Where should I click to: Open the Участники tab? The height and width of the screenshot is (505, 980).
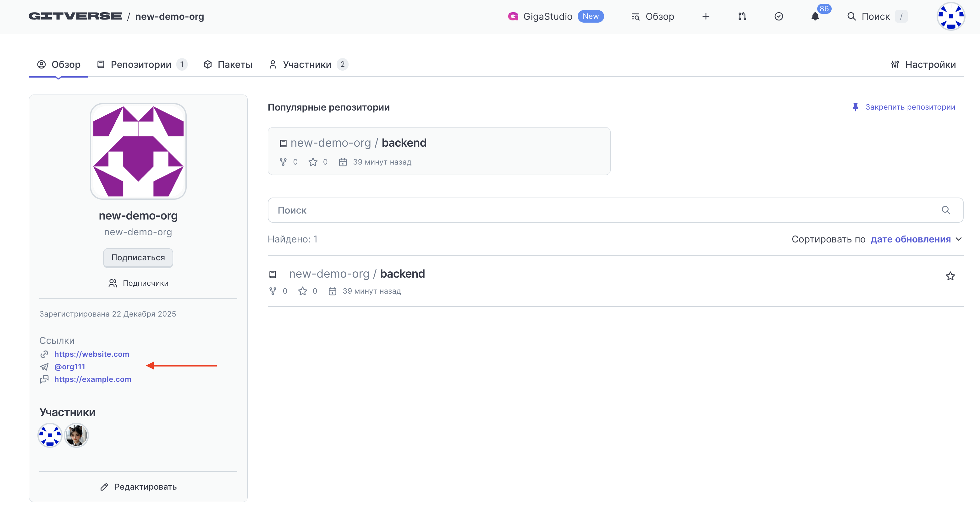[x=307, y=65]
